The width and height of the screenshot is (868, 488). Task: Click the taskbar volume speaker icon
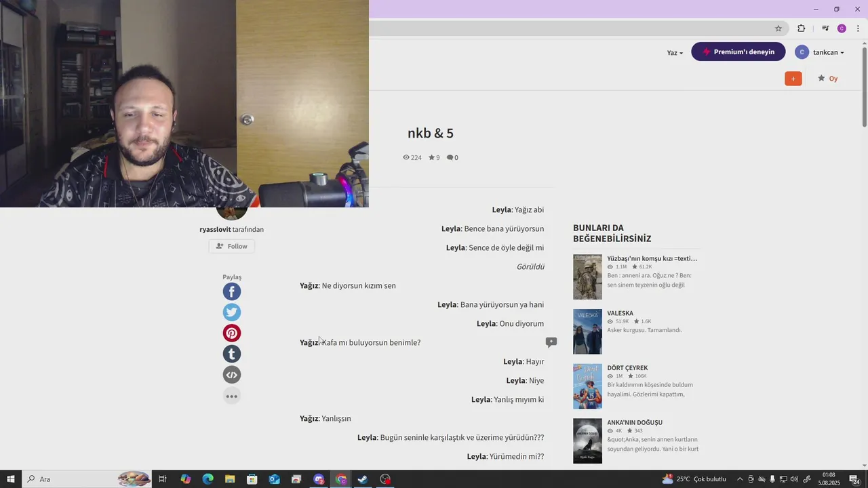pos(795,479)
